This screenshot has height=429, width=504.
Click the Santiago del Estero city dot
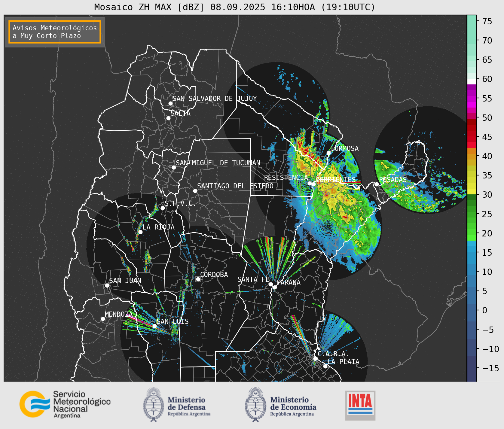[x=195, y=191]
